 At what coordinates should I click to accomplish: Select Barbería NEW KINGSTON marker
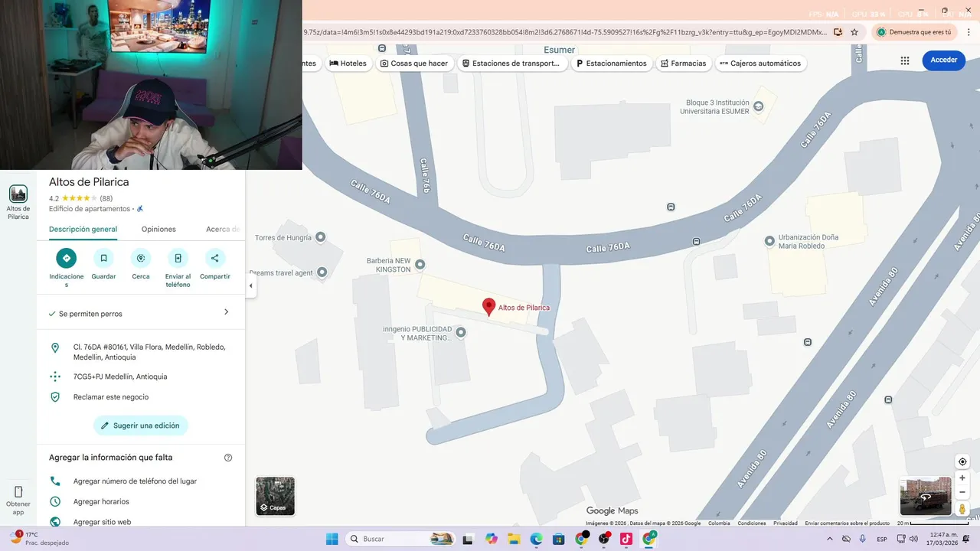420,265
